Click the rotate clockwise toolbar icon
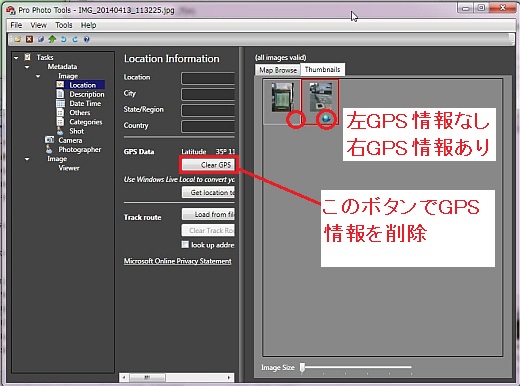Screen dimensions: 520x386 pyautogui.click(x=75, y=39)
